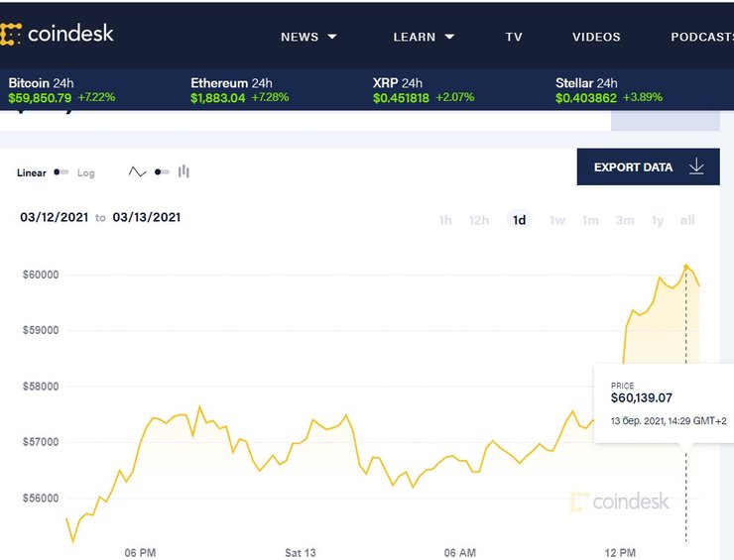Viewport: 734px width, 560px height.
Task: Open the PODCASTS section
Action: tap(701, 37)
